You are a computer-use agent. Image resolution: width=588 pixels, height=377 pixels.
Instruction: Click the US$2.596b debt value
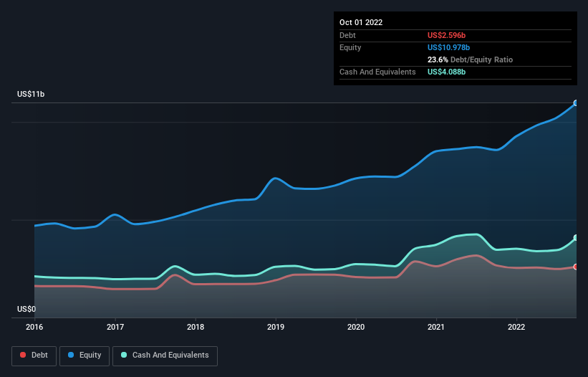tap(446, 35)
